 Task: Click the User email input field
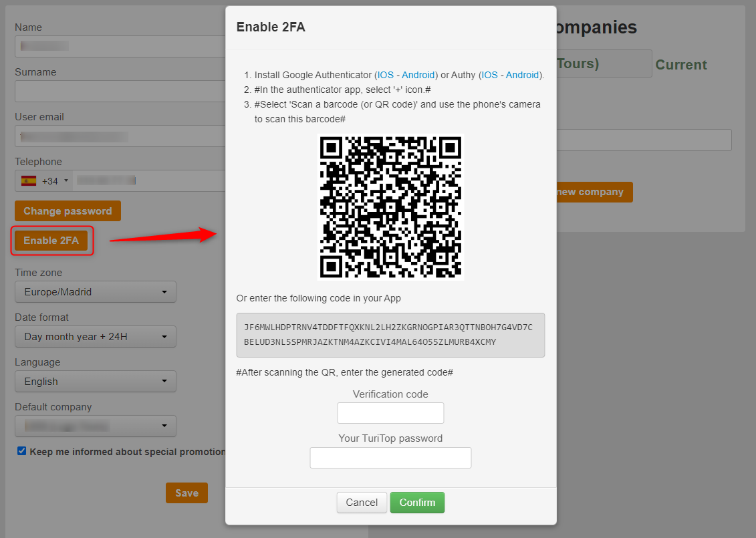tap(120, 136)
